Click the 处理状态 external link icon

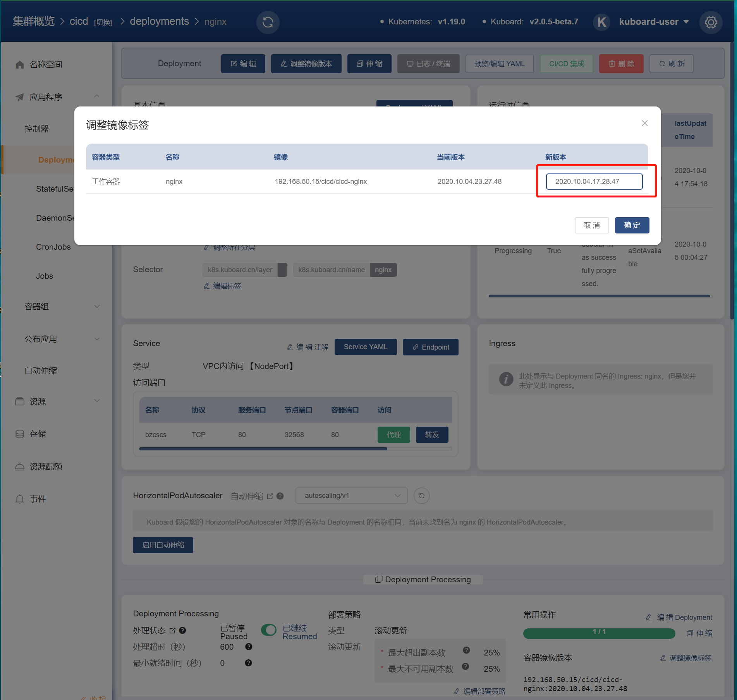[x=172, y=631]
